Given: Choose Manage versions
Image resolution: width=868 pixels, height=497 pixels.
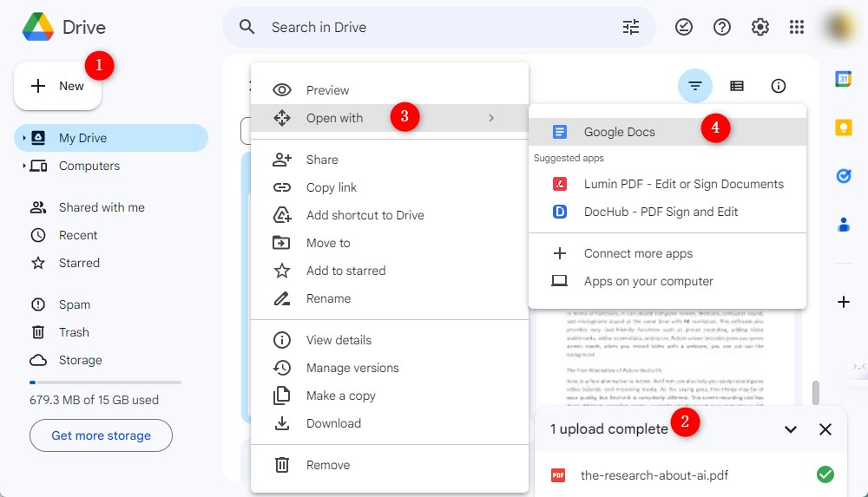Looking at the screenshot, I should pyautogui.click(x=390, y=368).
